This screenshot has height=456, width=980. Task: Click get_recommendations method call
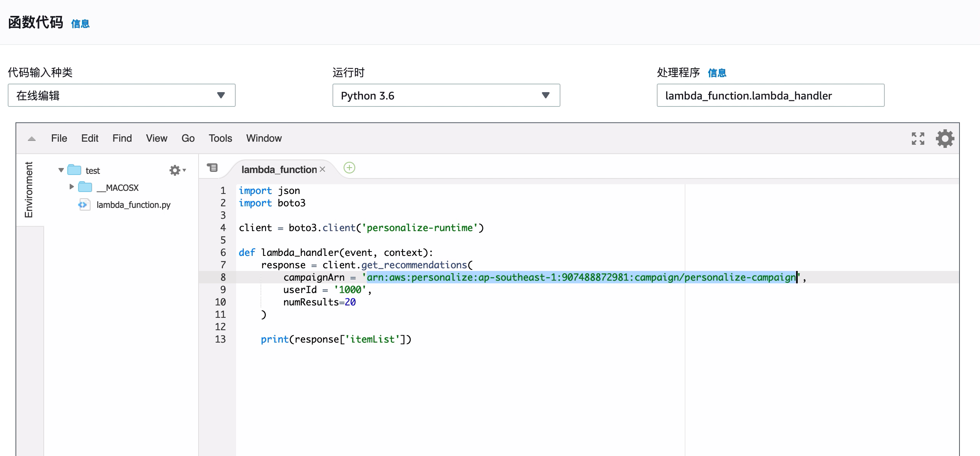pos(414,265)
